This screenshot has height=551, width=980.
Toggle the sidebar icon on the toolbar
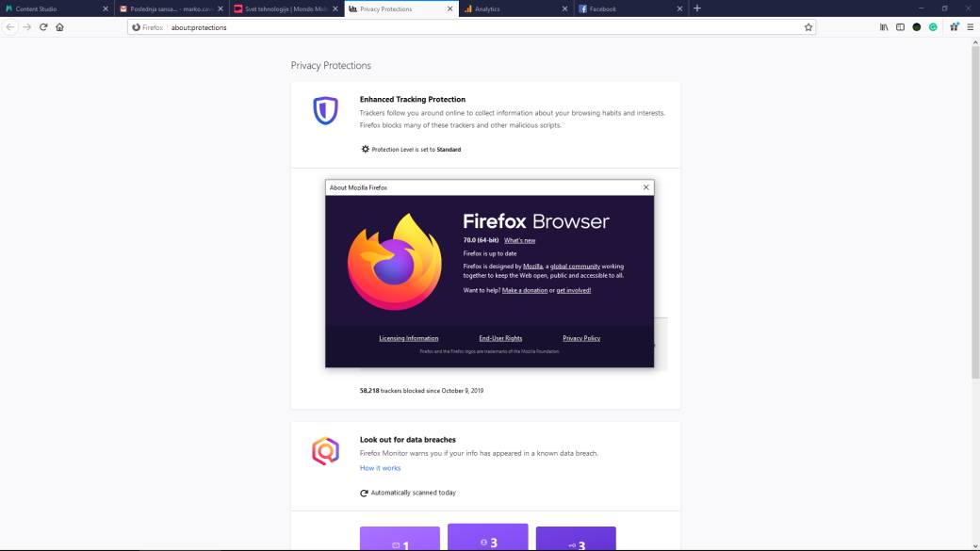pos(900,27)
